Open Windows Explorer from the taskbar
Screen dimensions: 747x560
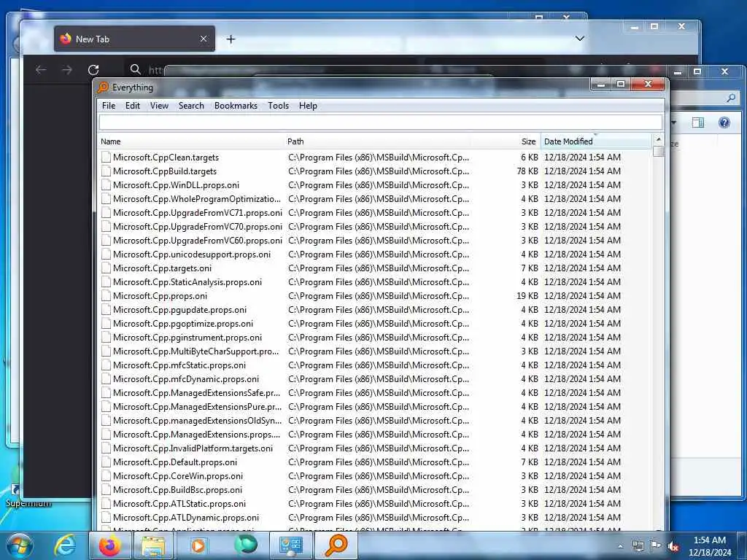click(x=153, y=545)
